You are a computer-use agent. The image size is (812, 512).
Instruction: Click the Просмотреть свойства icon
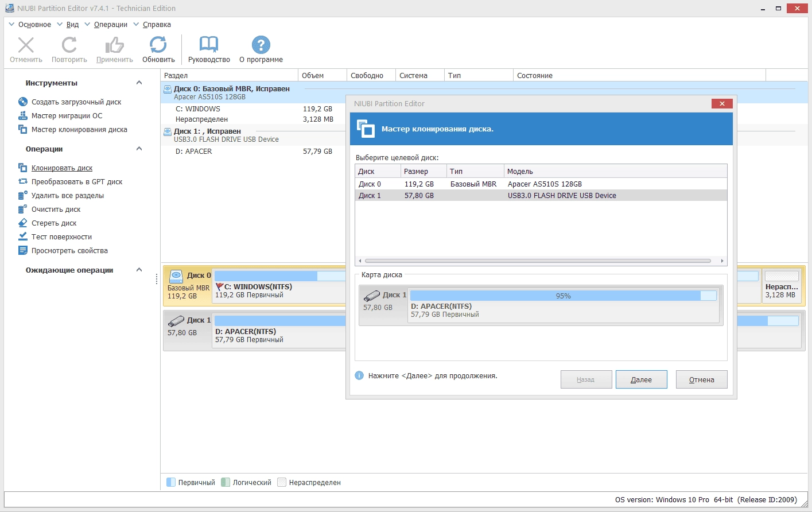23,250
